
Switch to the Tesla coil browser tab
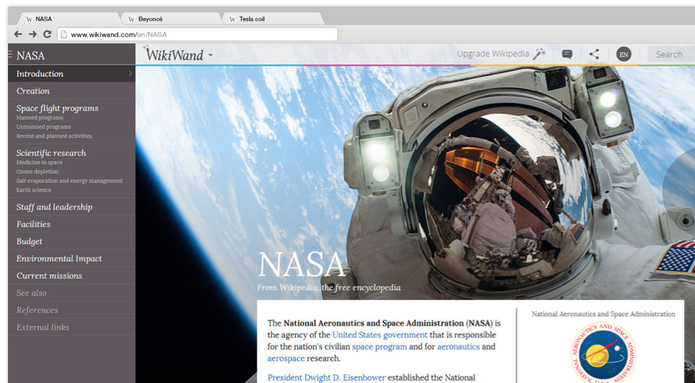point(273,19)
